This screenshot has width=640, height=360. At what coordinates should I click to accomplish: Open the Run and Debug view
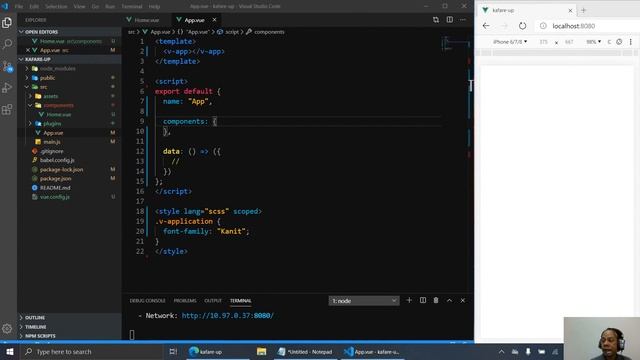click(7, 88)
